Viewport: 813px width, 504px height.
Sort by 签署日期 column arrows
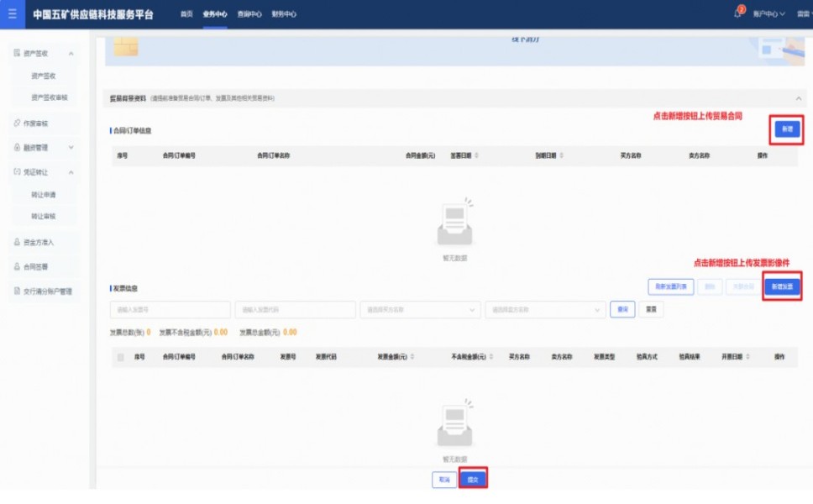(x=476, y=155)
